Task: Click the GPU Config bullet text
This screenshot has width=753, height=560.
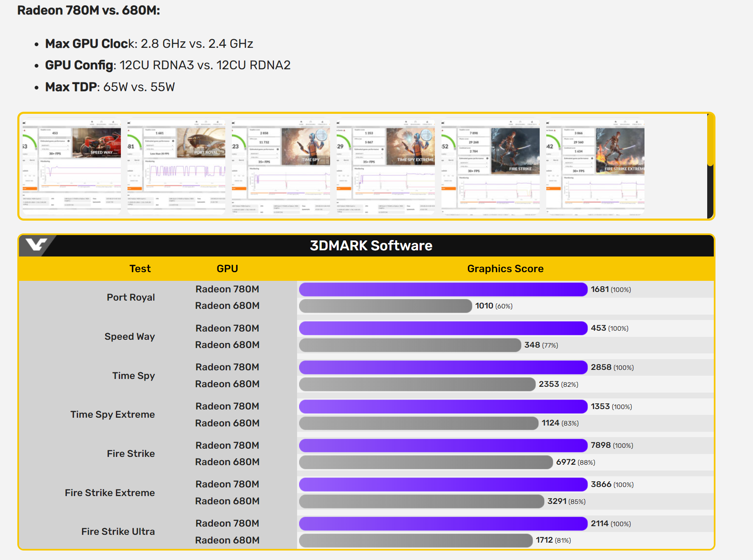Action: pos(168,65)
